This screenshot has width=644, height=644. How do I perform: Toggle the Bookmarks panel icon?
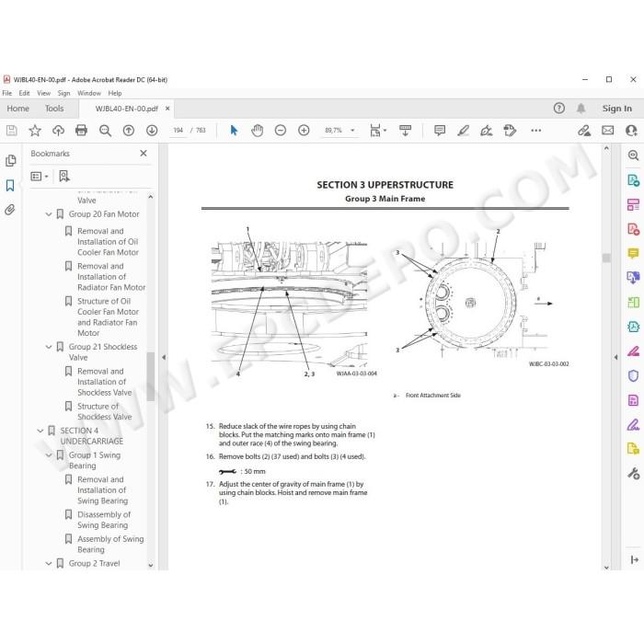pyautogui.click(x=10, y=185)
